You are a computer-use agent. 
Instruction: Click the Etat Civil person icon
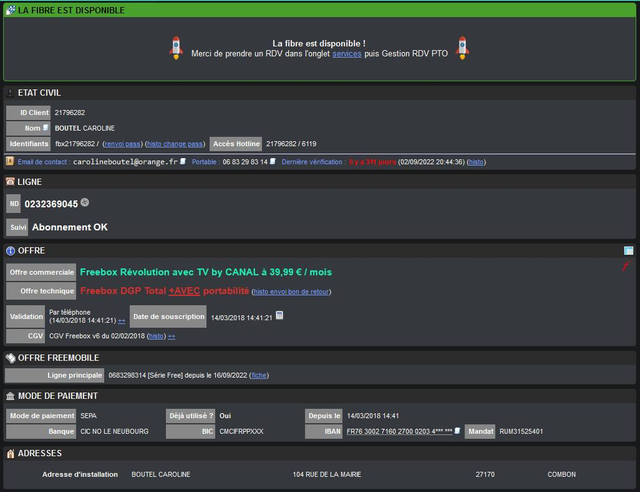10,93
